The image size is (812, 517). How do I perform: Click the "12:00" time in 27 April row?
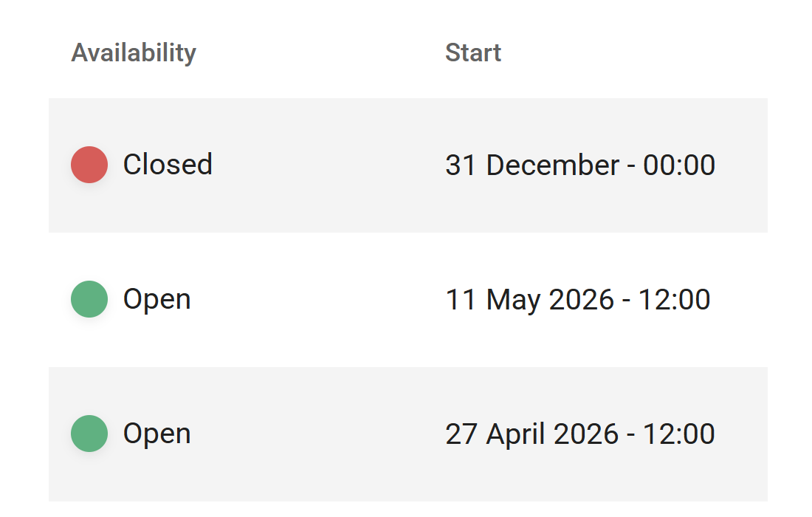point(679,434)
